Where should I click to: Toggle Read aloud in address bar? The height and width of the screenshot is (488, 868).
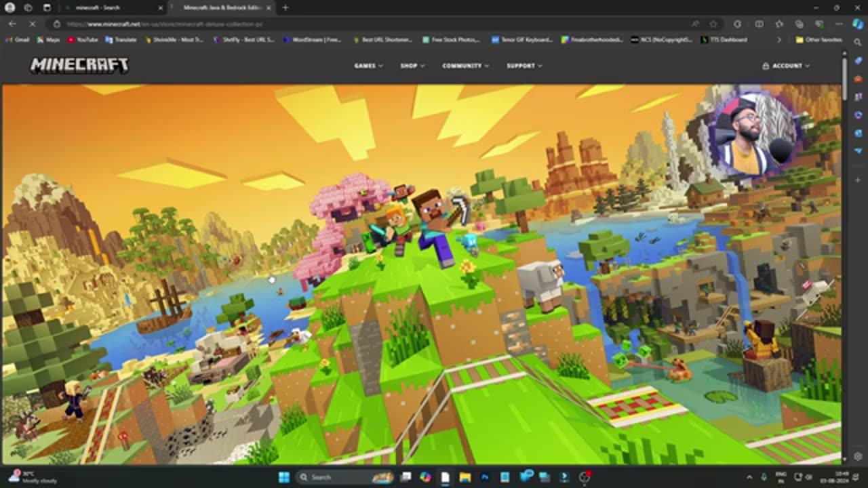tap(696, 24)
